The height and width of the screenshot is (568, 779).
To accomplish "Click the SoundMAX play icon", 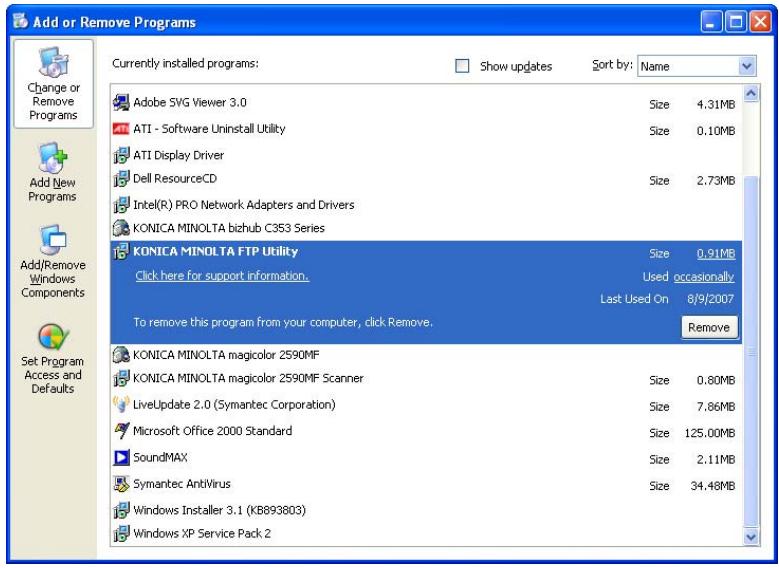I will 121,457.
